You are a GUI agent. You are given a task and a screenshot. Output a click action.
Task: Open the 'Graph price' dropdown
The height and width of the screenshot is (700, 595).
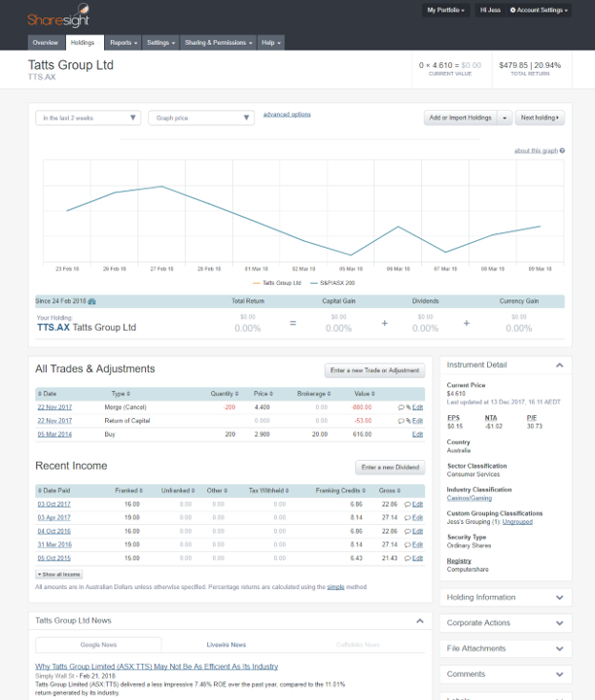[x=201, y=118]
